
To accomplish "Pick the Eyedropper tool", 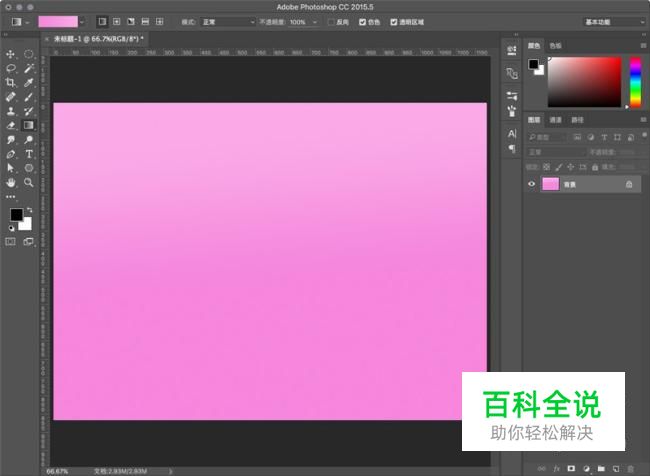I will click(x=29, y=83).
